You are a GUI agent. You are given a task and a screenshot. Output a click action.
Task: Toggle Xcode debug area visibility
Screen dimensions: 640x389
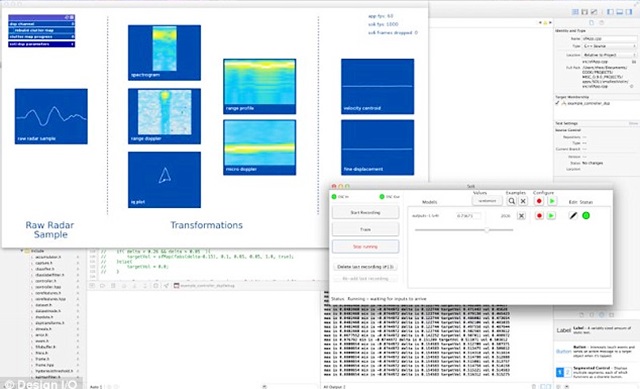click(x=620, y=12)
